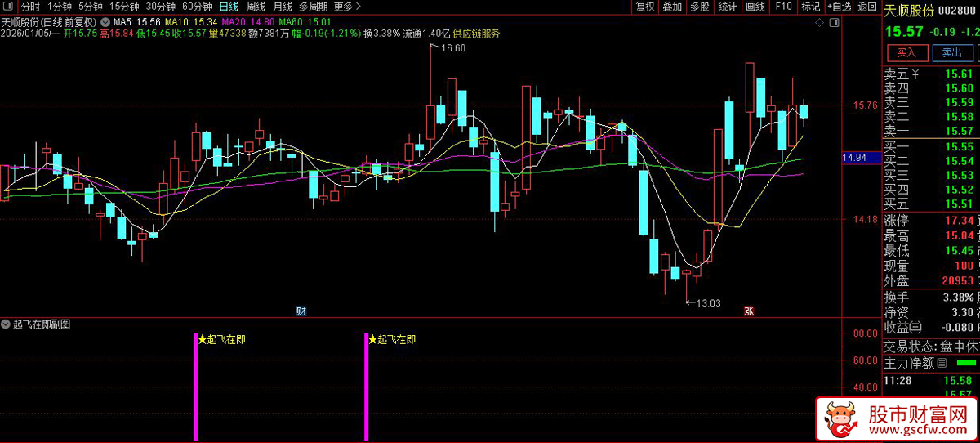Switch to 分时 timeframe

point(30,7)
